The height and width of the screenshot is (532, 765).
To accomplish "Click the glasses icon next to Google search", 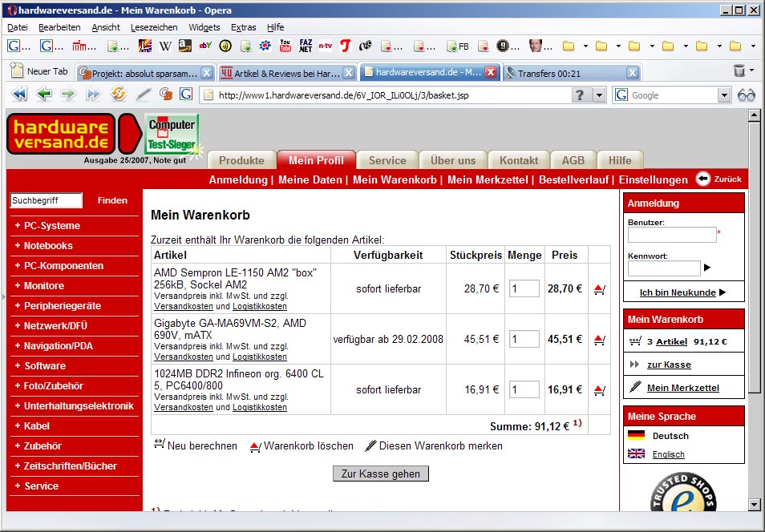I will [746, 95].
